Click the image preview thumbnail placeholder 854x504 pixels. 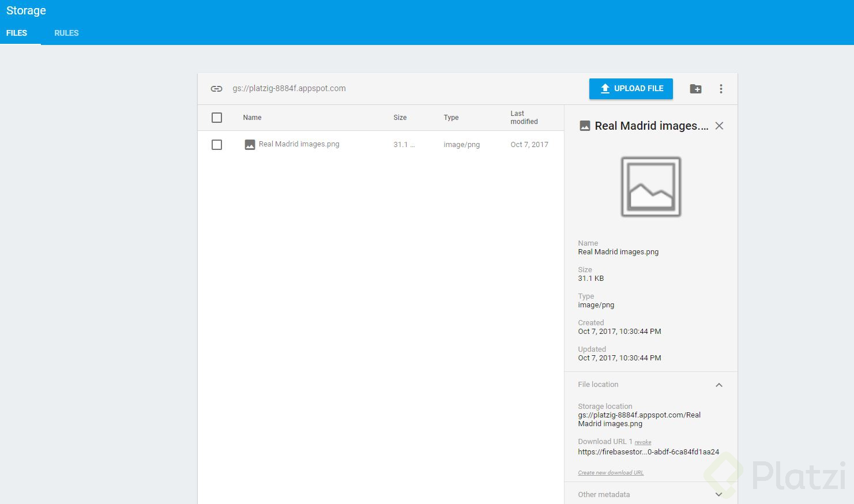point(651,187)
